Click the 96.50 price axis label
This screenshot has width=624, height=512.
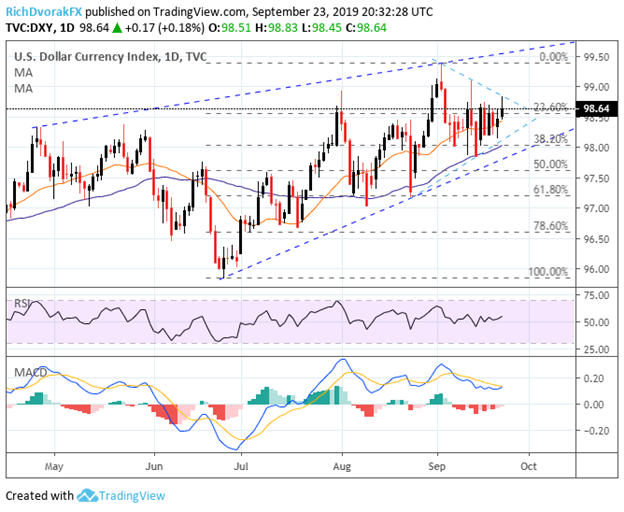[596, 239]
